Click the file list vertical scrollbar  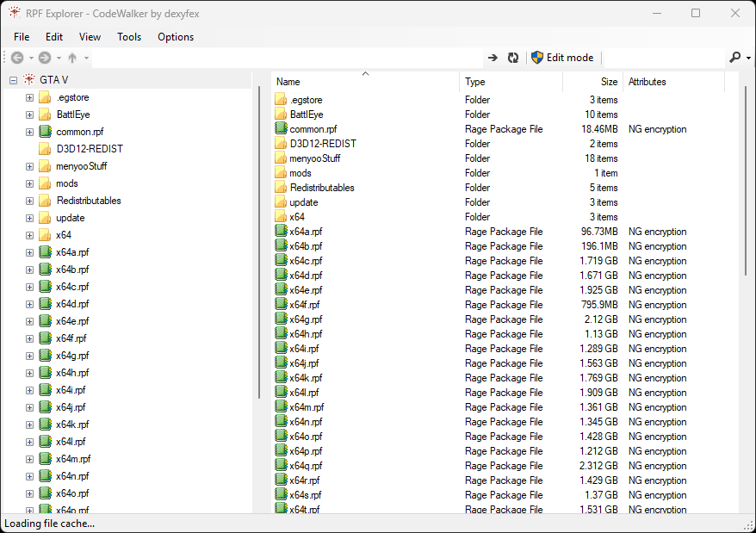746,182
